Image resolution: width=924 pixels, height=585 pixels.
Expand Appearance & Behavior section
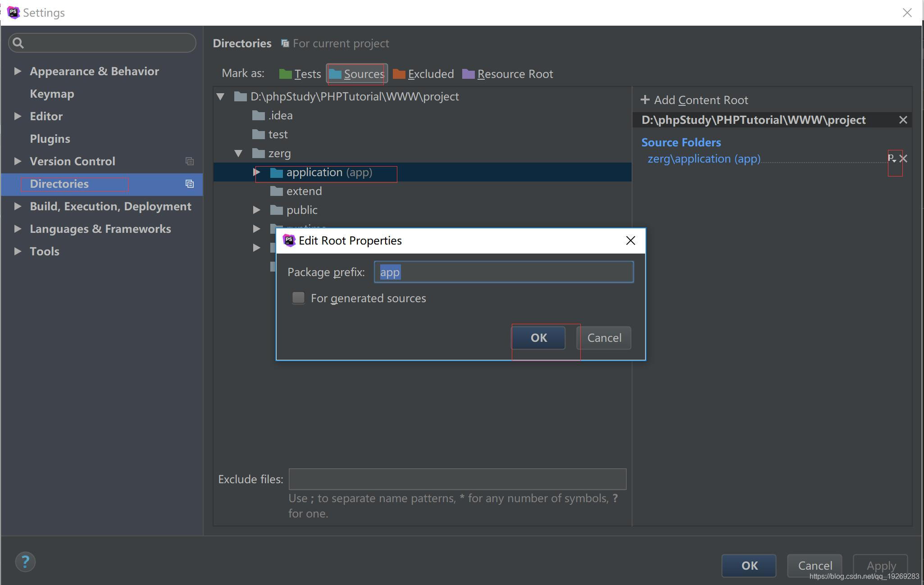pyautogui.click(x=18, y=71)
